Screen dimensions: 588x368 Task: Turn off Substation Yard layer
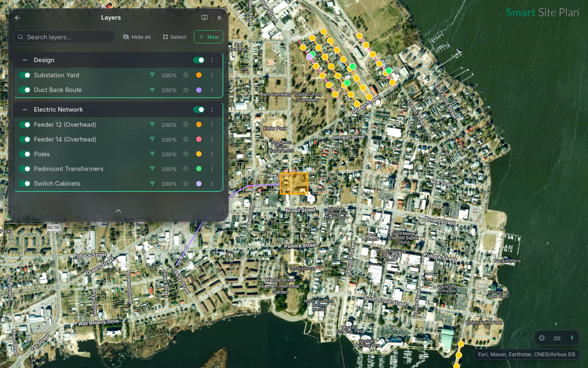(x=25, y=75)
